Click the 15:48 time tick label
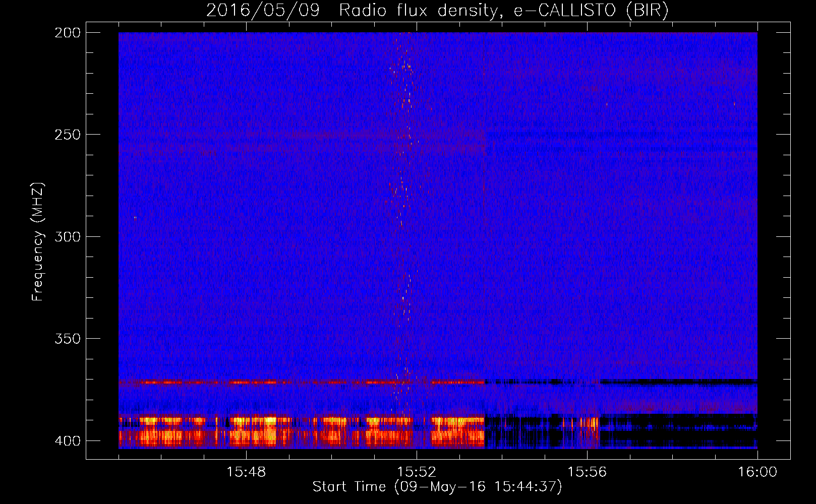 [246, 472]
